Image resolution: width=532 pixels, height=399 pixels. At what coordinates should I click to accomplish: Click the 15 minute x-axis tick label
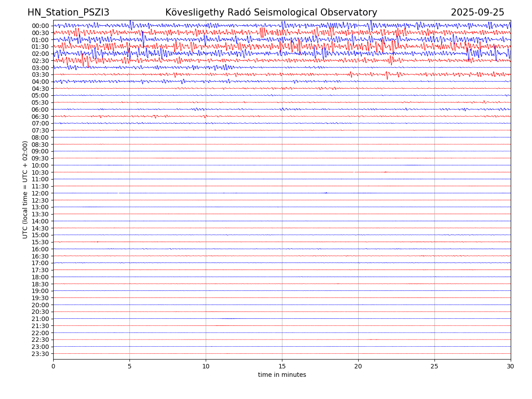tap(282, 367)
